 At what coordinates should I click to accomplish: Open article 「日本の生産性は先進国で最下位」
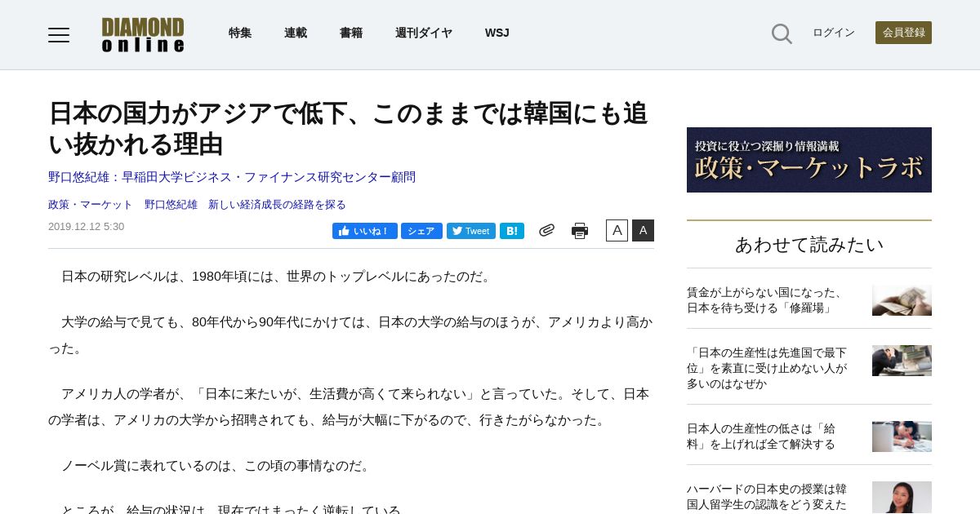(x=768, y=368)
